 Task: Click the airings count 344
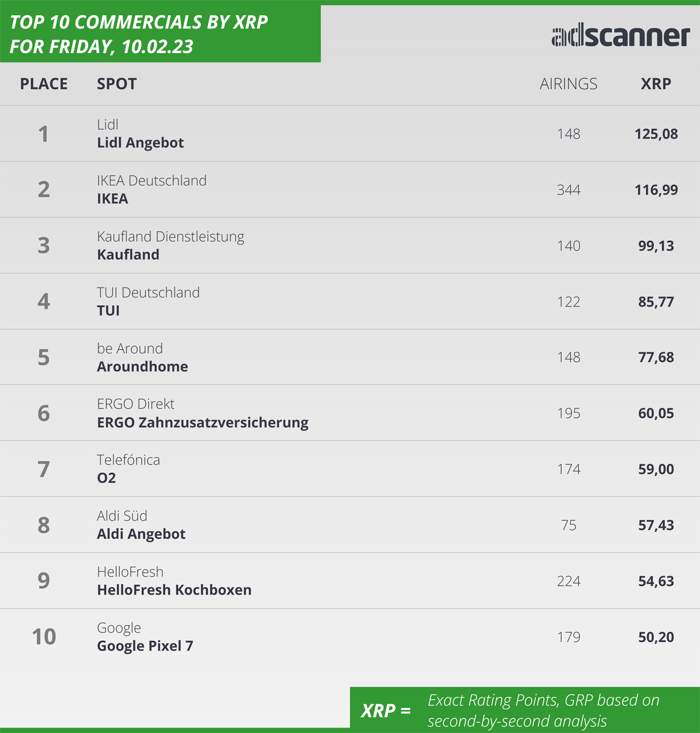569,190
